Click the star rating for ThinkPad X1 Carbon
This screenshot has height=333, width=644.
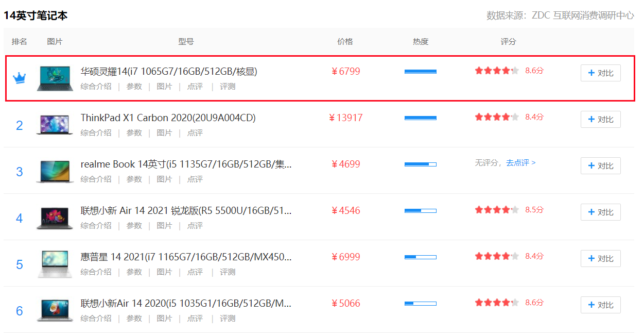click(x=497, y=118)
